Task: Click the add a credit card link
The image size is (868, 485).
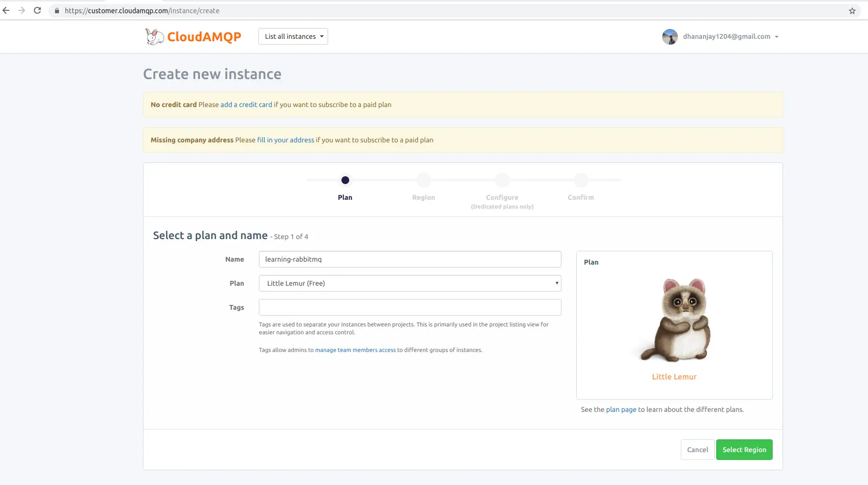Action: click(246, 105)
